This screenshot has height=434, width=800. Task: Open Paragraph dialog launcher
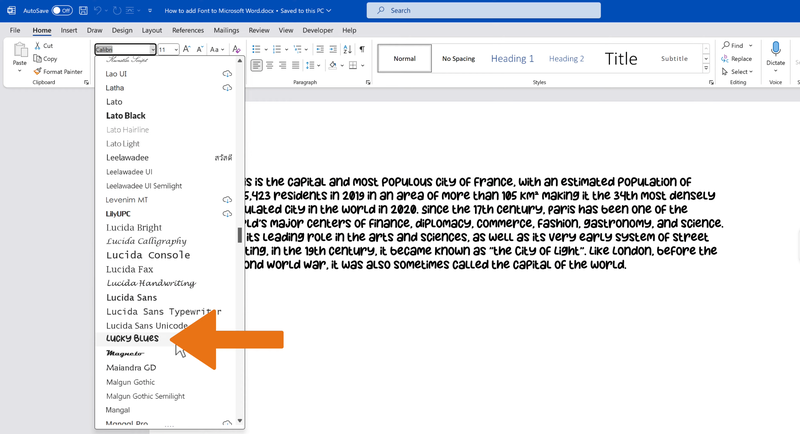click(x=368, y=83)
